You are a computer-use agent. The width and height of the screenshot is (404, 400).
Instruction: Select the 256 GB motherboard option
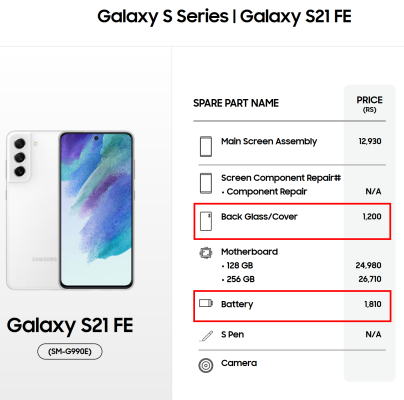[238, 279]
